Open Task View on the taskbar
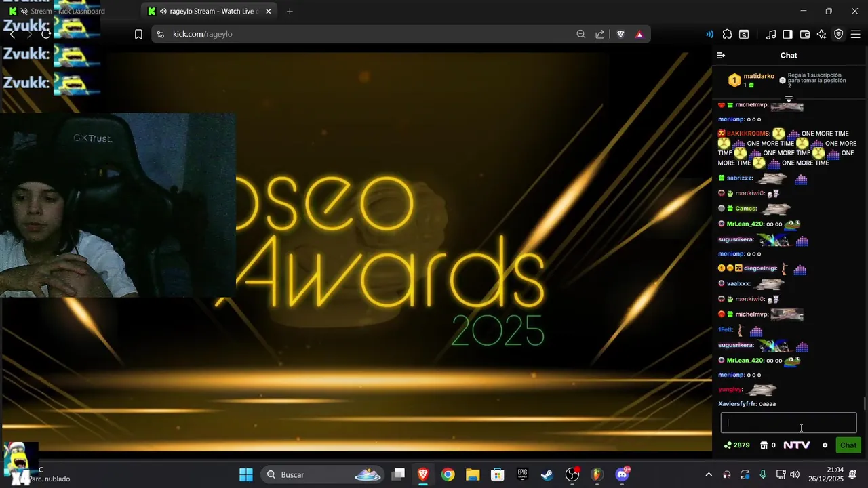This screenshot has width=868, height=488. pos(399,474)
